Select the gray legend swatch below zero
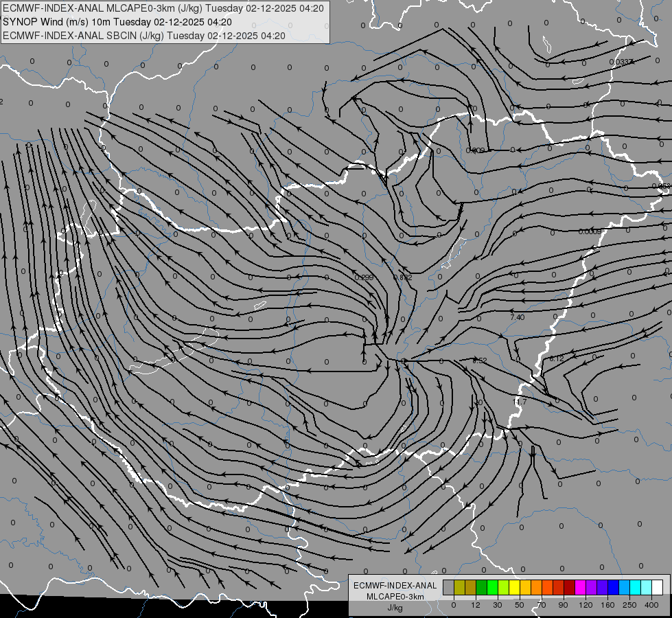 (449, 588)
